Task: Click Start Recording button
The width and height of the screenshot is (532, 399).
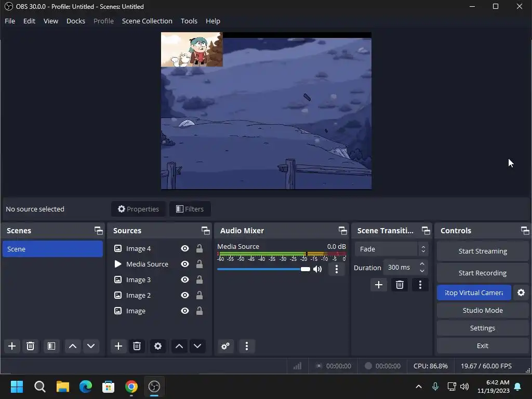Action: [x=483, y=273]
